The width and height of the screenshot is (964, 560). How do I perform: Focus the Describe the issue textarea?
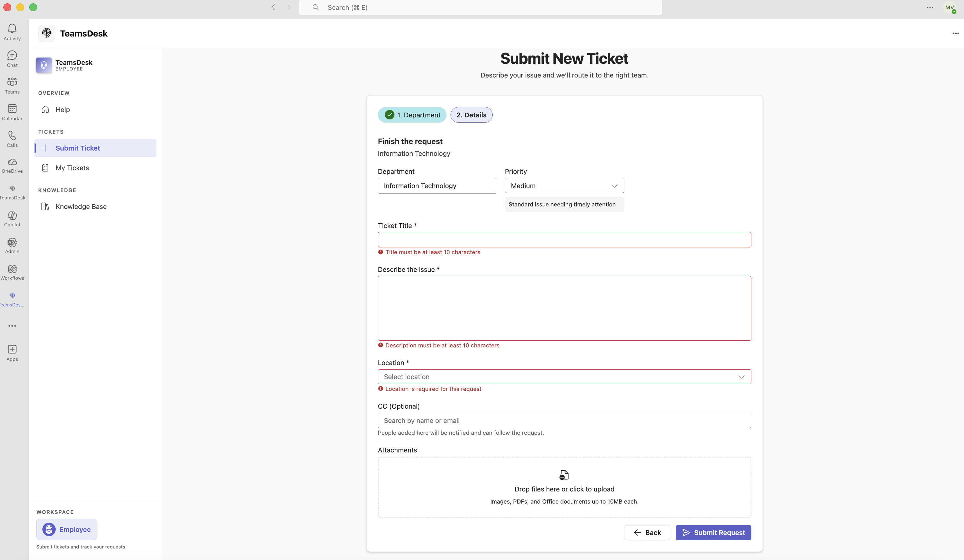(x=564, y=308)
